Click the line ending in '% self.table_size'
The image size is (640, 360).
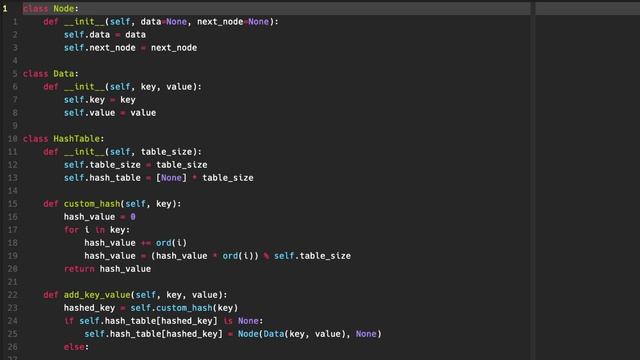click(x=218, y=256)
